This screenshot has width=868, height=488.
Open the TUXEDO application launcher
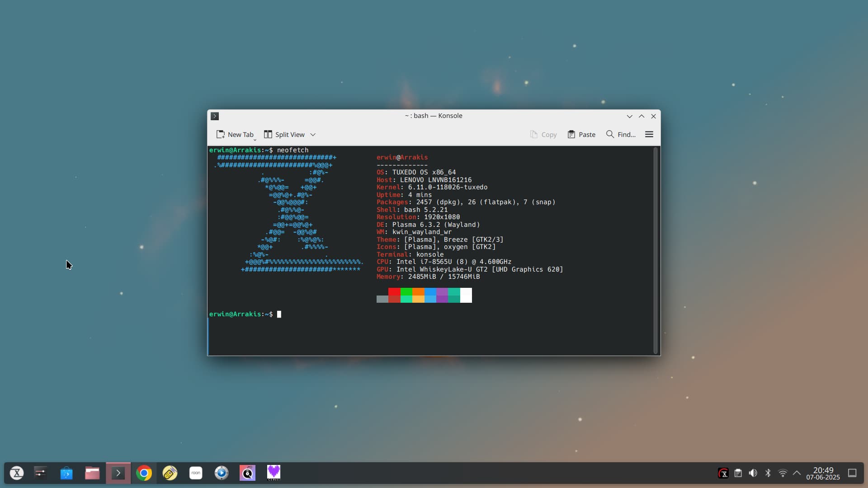click(17, 473)
